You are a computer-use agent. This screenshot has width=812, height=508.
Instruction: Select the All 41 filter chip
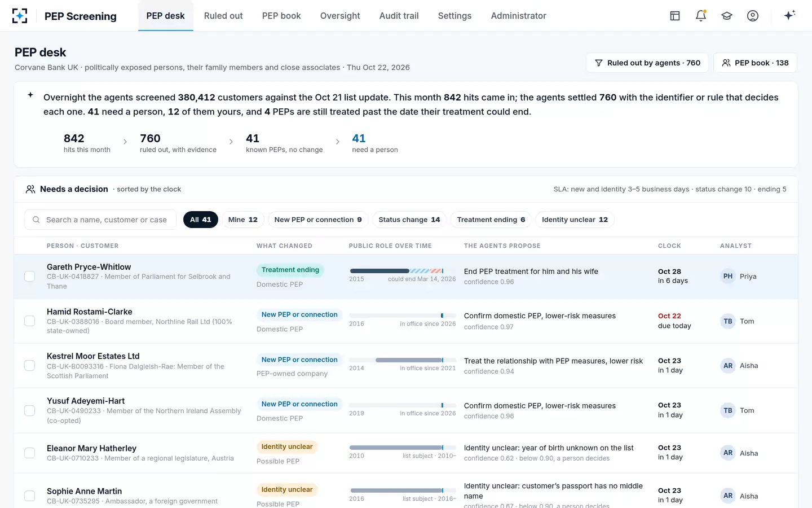[x=201, y=220]
